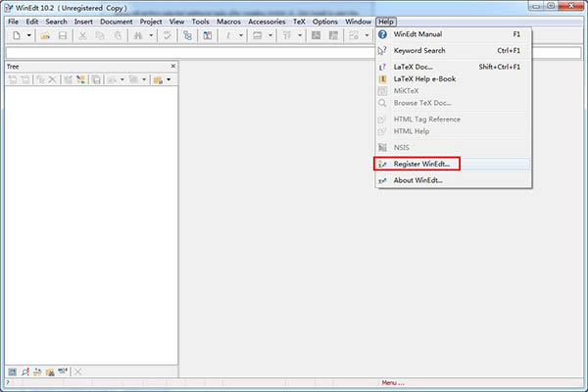This screenshot has height=392, width=588.
Task: Choose Keyword Search menu entry
Action: pyautogui.click(x=453, y=50)
